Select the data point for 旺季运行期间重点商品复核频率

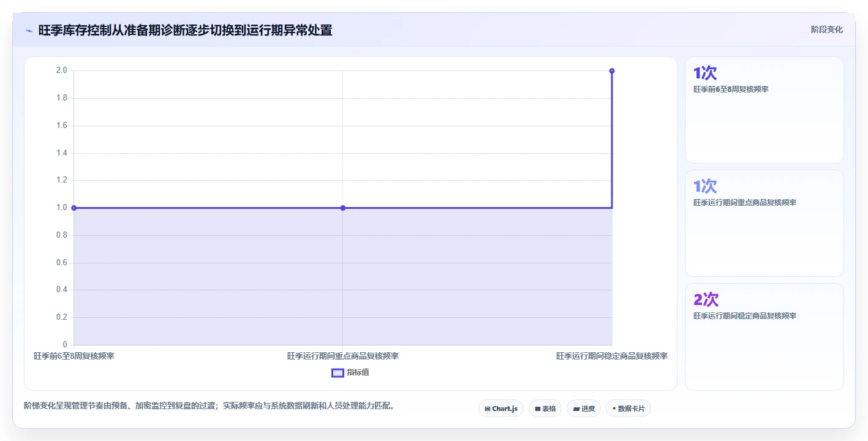pos(343,208)
